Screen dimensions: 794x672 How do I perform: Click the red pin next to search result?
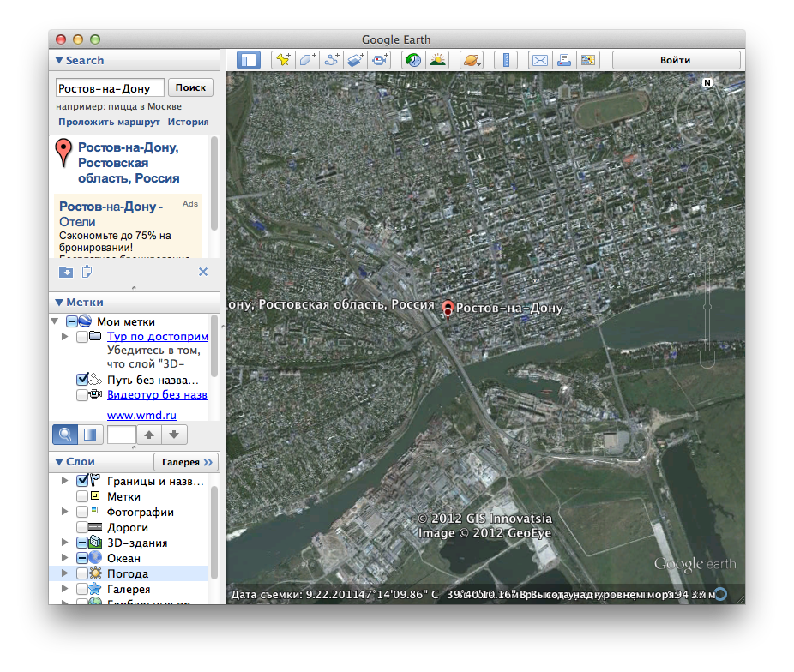coord(63,153)
